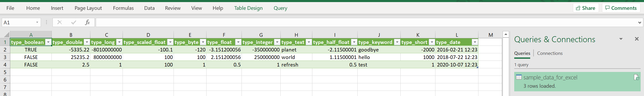Click the cell containing hello
644x96 pixels.
(379, 57)
